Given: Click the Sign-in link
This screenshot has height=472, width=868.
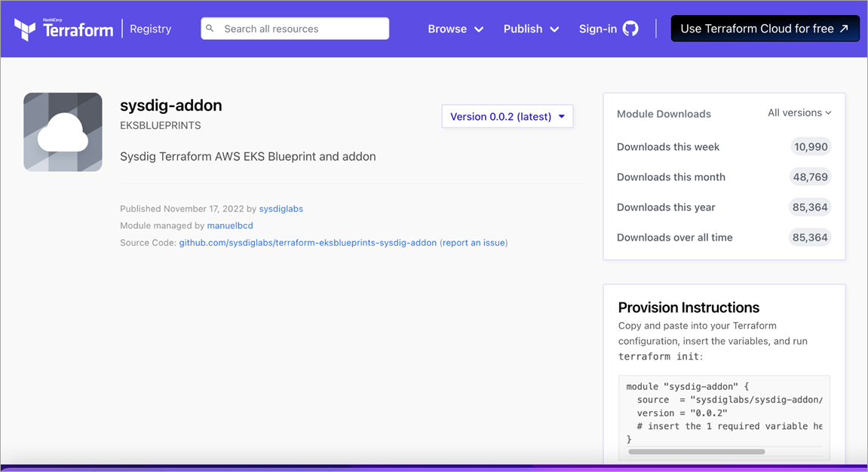Looking at the screenshot, I should 609,29.
